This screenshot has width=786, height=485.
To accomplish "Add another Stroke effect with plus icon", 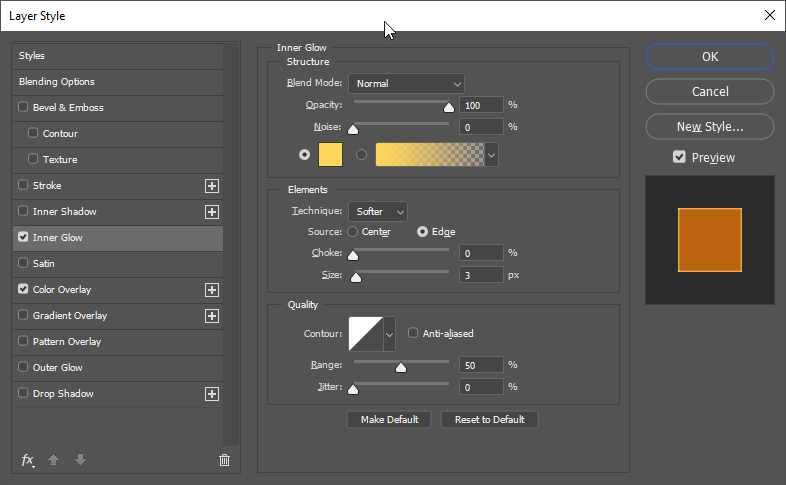I will pyautogui.click(x=212, y=186).
